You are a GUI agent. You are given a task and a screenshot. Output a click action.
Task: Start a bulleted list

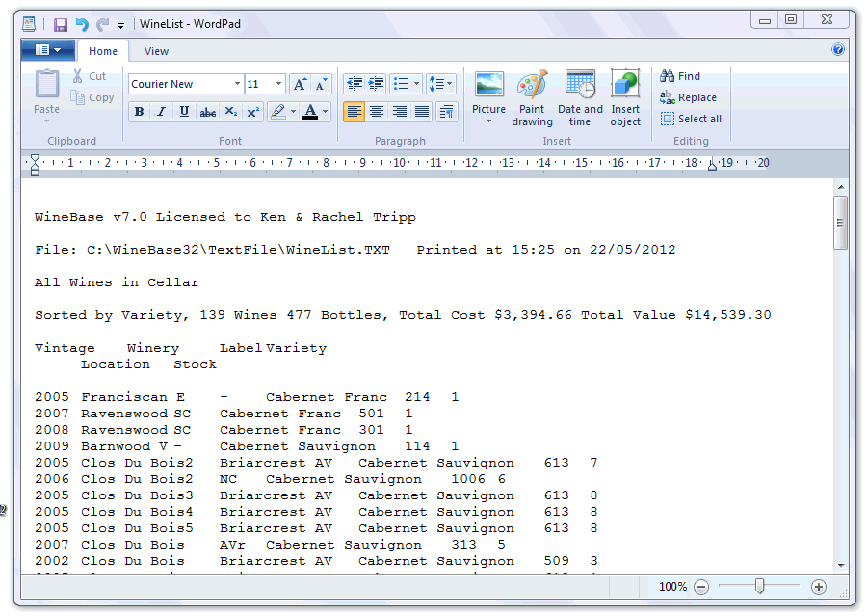click(x=401, y=84)
